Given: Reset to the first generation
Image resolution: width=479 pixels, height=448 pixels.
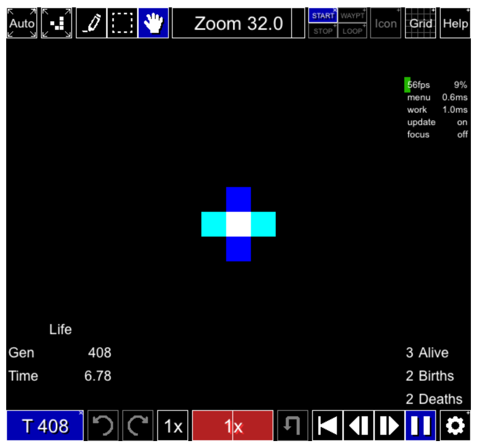Looking at the screenshot, I should coord(328,426).
